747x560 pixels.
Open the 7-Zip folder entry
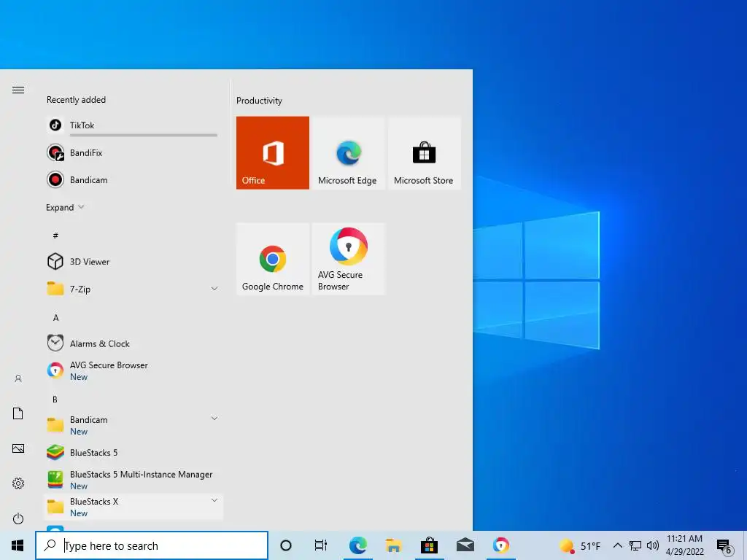coord(133,289)
